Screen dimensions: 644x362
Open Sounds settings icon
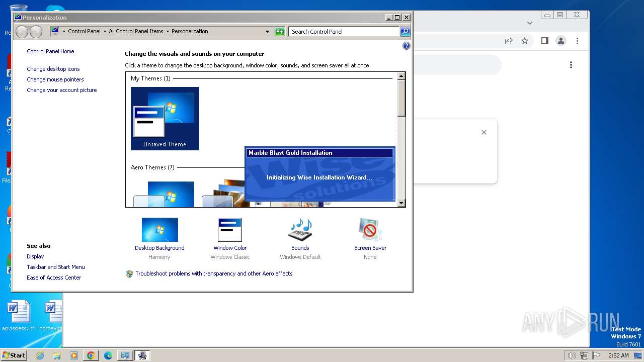pyautogui.click(x=300, y=230)
